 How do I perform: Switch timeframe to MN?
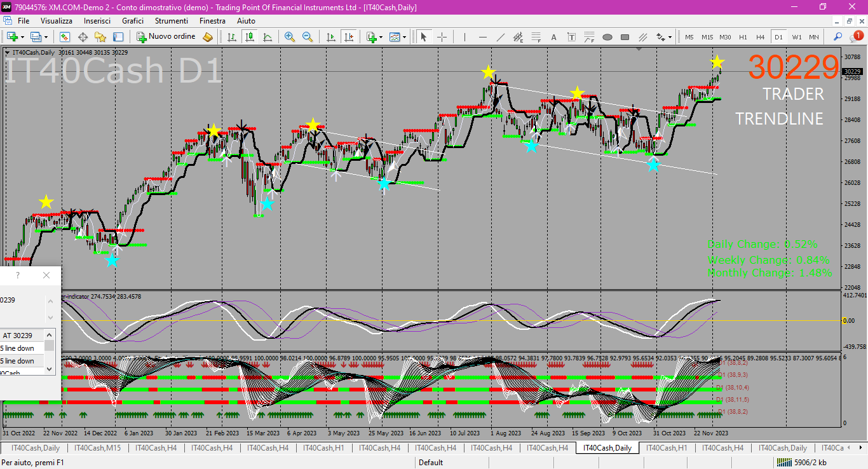(814, 37)
